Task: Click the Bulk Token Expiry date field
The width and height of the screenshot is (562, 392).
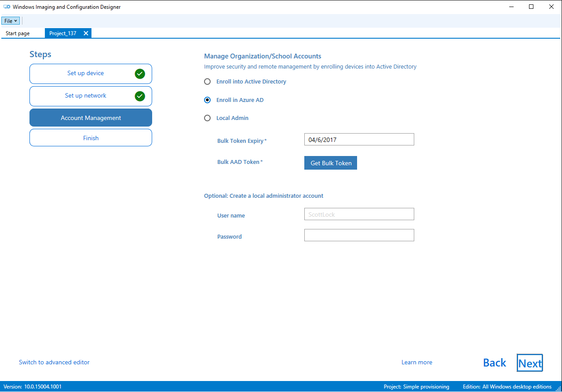Action: coord(359,139)
